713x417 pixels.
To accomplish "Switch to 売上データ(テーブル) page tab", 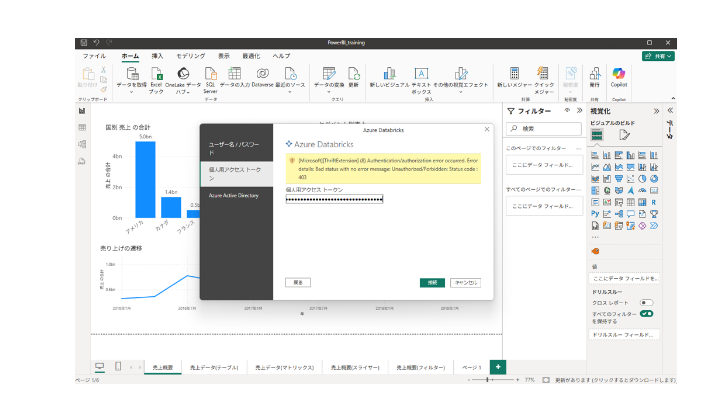I will (214, 367).
